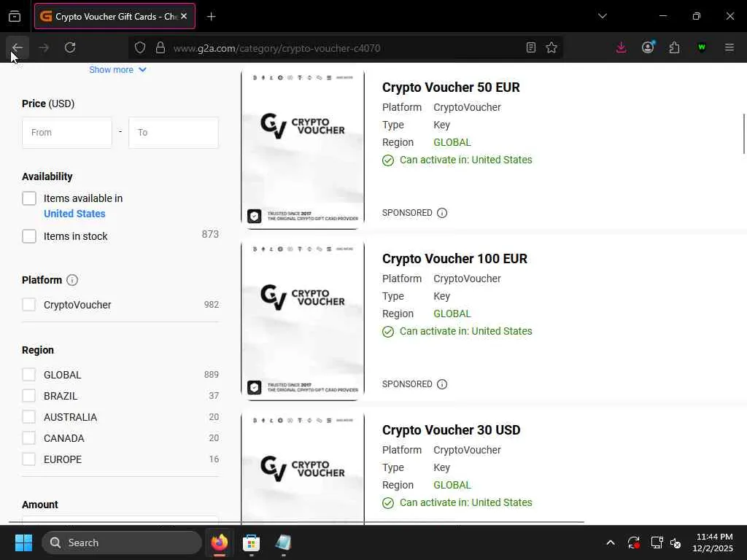The width and height of the screenshot is (747, 560).
Task: Click 'Can activate in: United States' for 100 EUR
Action: (466, 332)
